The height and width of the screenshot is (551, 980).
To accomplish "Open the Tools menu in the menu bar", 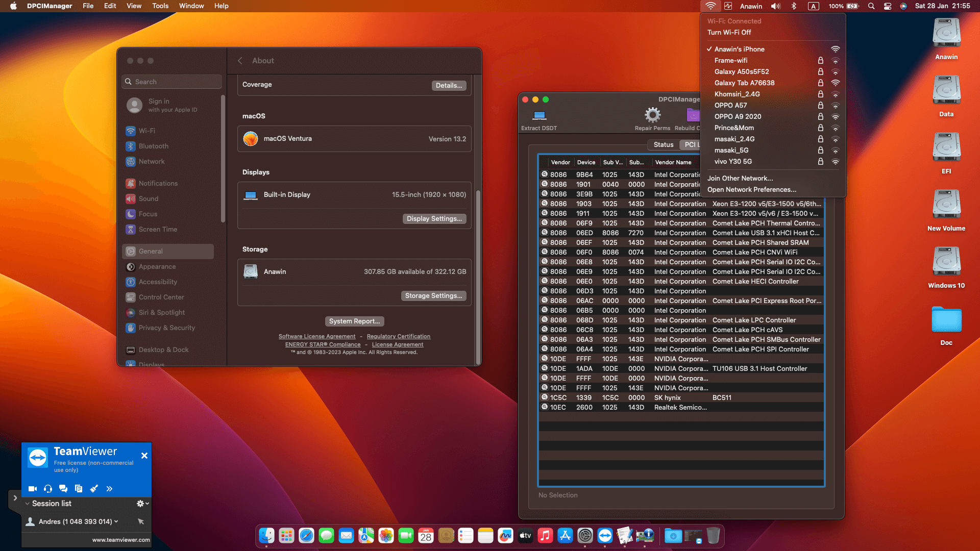I will 160,6.
